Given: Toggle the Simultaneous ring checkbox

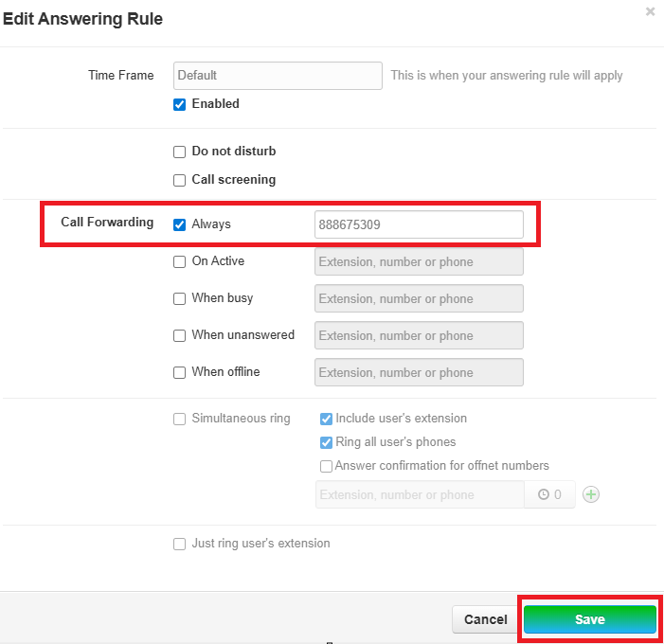Looking at the screenshot, I should (179, 419).
